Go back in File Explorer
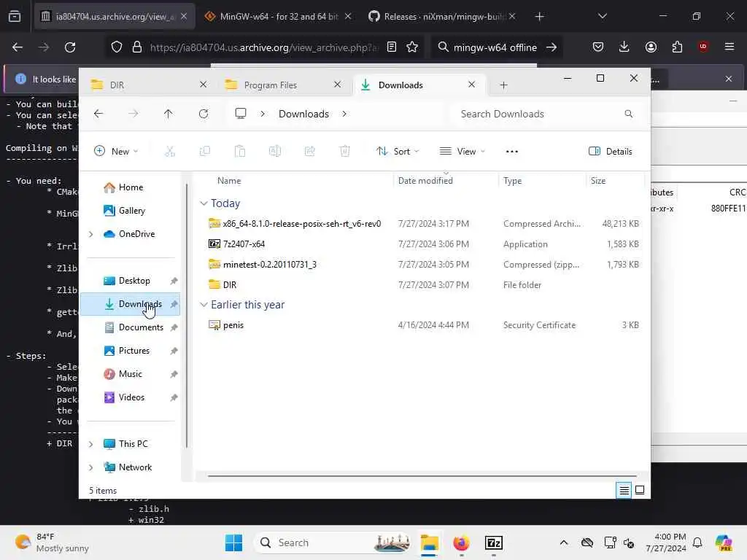 click(x=98, y=114)
